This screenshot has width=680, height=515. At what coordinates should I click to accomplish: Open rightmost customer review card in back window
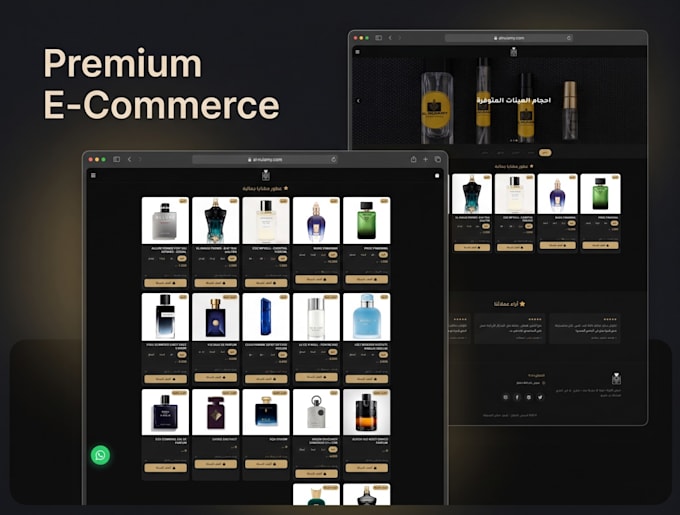pos(585,329)
